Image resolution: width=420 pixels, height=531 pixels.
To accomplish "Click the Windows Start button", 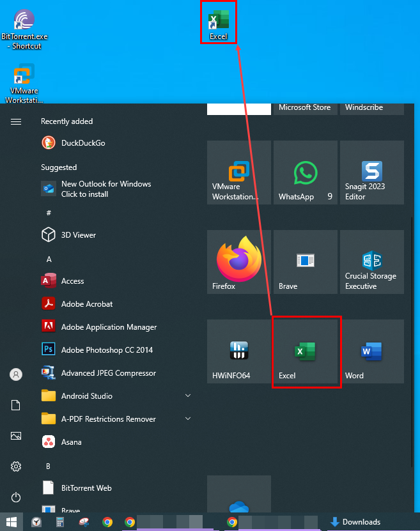I will [x=11, y=522].
